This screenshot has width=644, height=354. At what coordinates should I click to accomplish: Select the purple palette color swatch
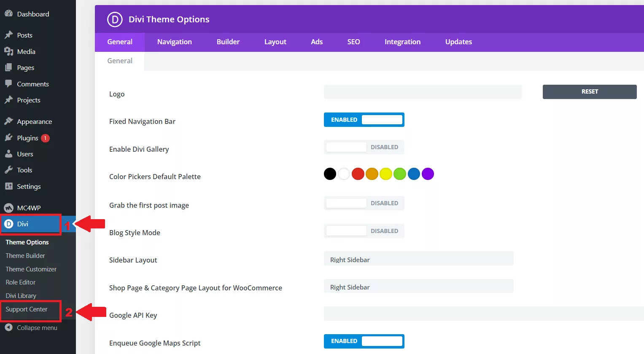tap(428, 174)
